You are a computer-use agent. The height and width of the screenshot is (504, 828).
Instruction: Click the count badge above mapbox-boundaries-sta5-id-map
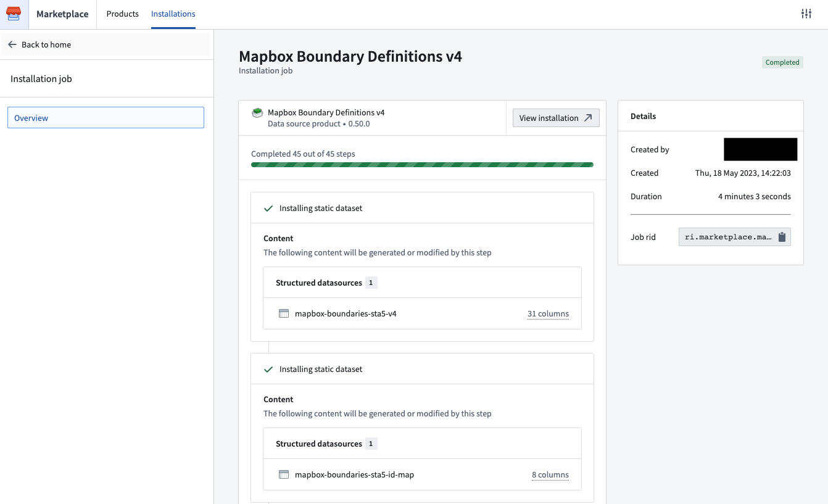coord(371,444)
